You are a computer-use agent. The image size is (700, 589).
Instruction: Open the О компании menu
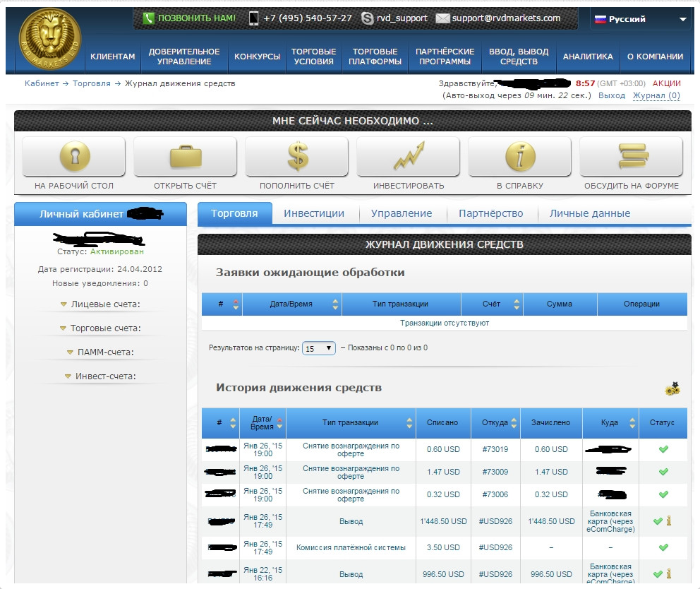tap(655, 56)
